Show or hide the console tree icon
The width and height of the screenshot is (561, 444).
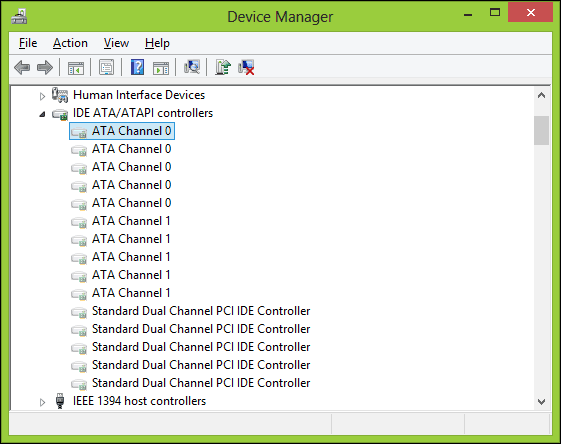pyautogui.click(x=76, y=67)
